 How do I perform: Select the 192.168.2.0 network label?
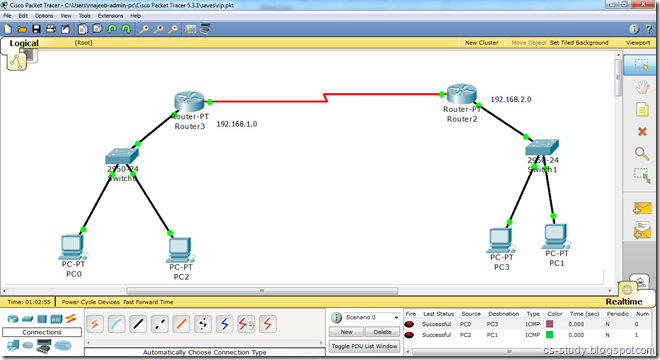click(x=511, y=99)
